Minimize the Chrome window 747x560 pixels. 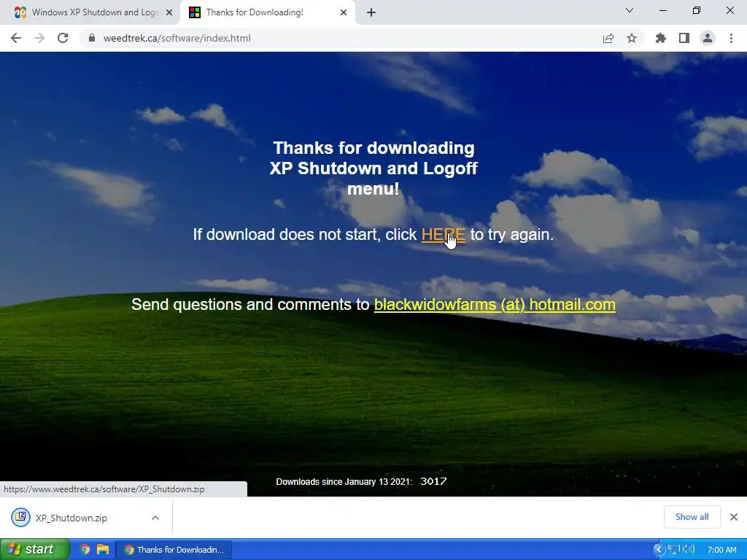pos(662,10)
